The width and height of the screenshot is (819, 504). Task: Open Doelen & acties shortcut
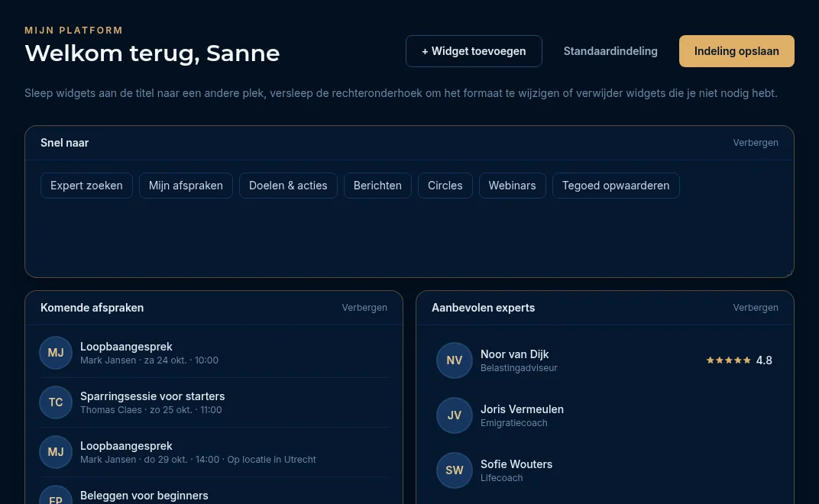[288, 186]
